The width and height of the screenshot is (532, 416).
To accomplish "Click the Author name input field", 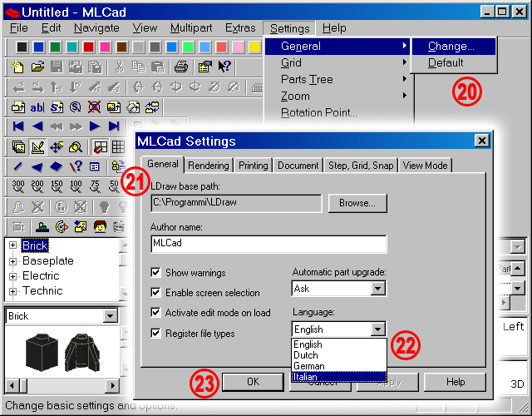I will pyautogui.click(x=268, y=244).
